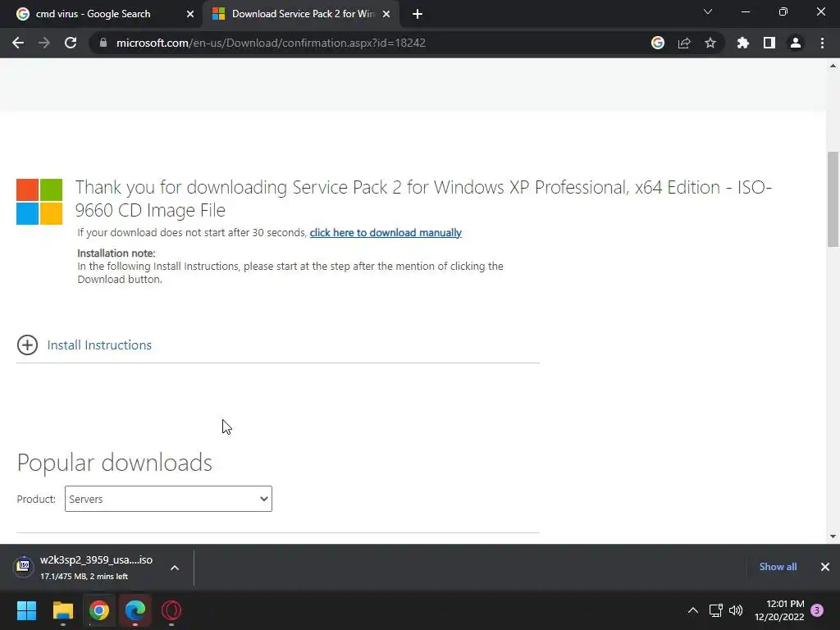Reload the current page
840x630 pixels.
(x=71, y=43)
